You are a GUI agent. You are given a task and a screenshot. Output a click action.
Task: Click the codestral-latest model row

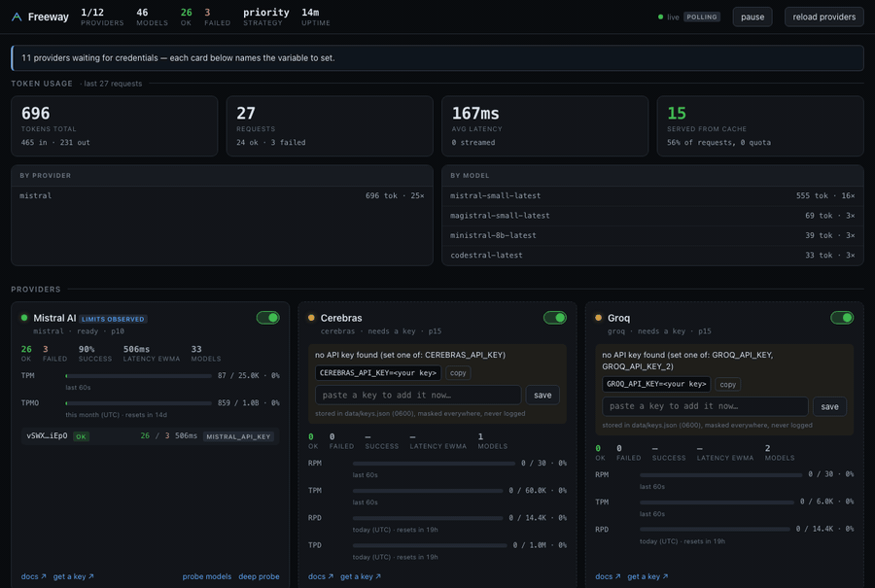[x=652, y=256]
